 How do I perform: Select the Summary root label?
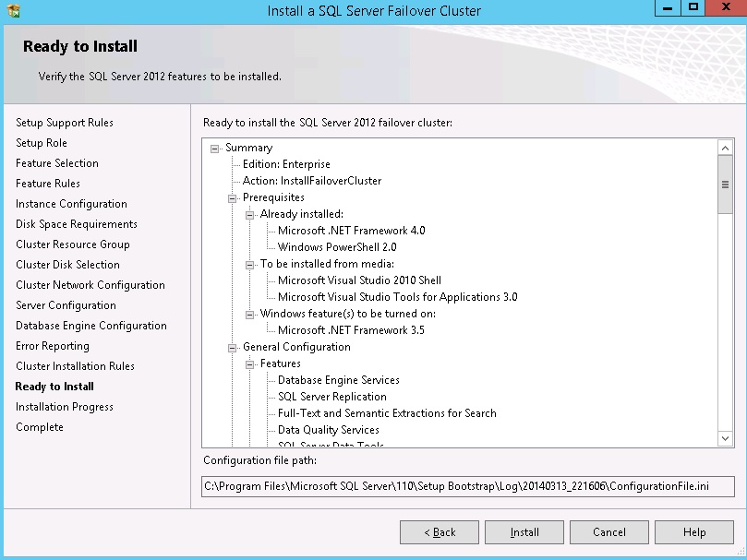pos(248,148)
